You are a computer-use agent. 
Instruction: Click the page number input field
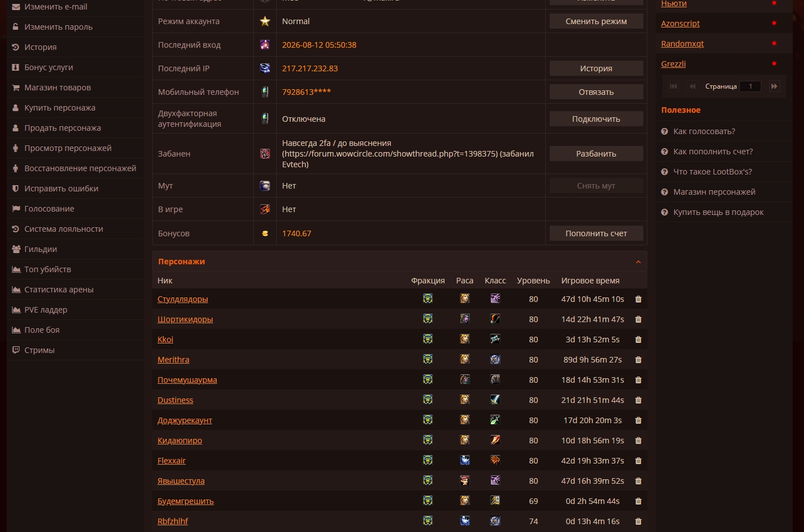(x=750, y=86)
